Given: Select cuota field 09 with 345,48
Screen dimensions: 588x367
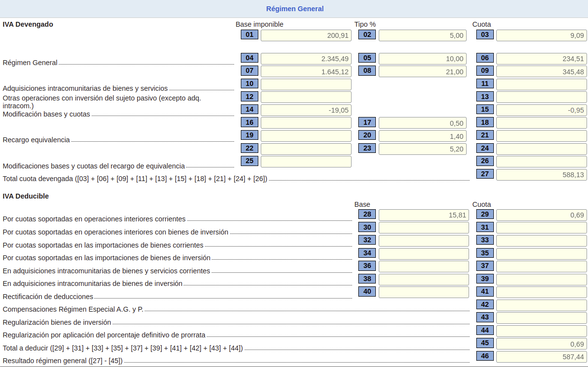Looking at the screenshot, I should point(541,72).
